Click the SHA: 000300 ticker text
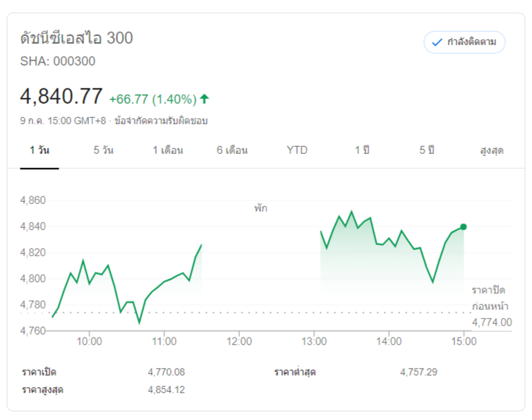The width and height of the screenshot is (532, 420). pos(58,61)
